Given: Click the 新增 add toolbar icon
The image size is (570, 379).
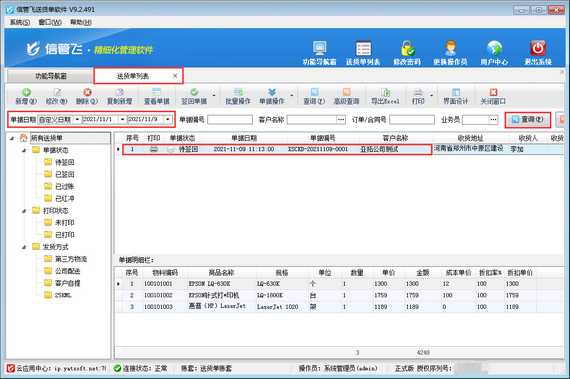Looking at the screenshot, I should [26, 92].
